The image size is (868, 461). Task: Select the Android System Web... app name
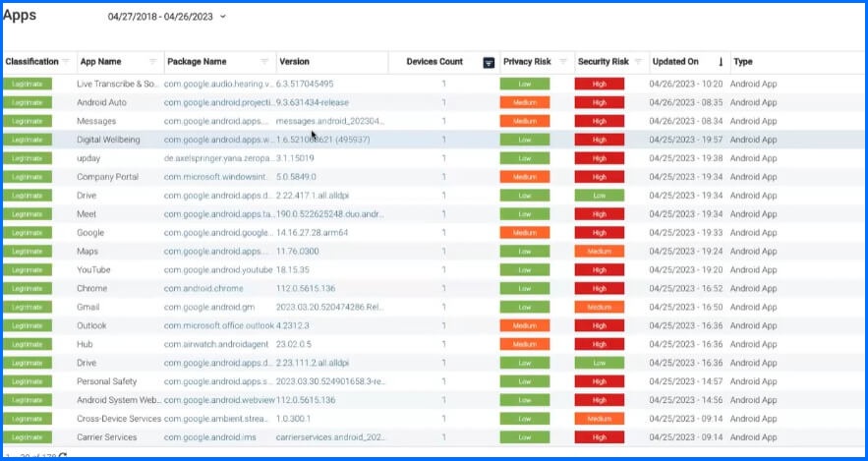(118, 400)
